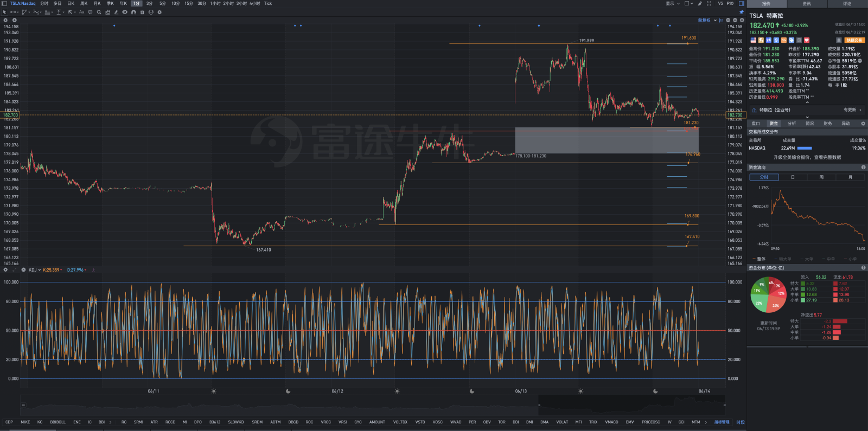Viewport: 868px width, 431px height.
Task: Open quote tab settings gear
Action: 863,124
